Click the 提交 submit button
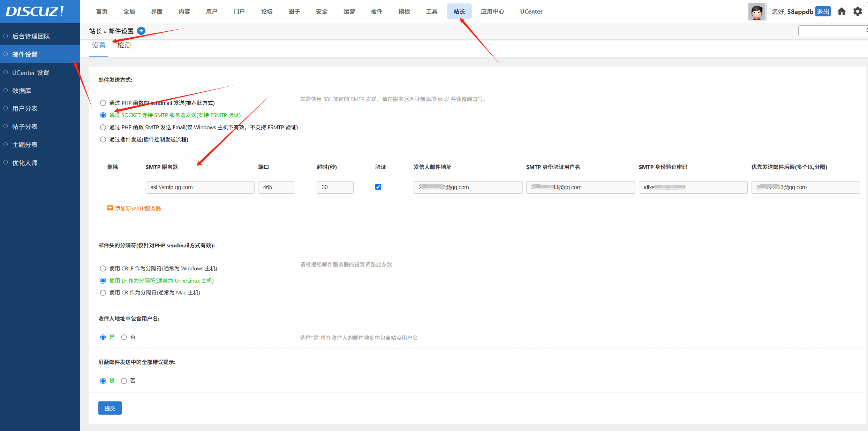This screenshot has width=868, height=431. [110, 408]
